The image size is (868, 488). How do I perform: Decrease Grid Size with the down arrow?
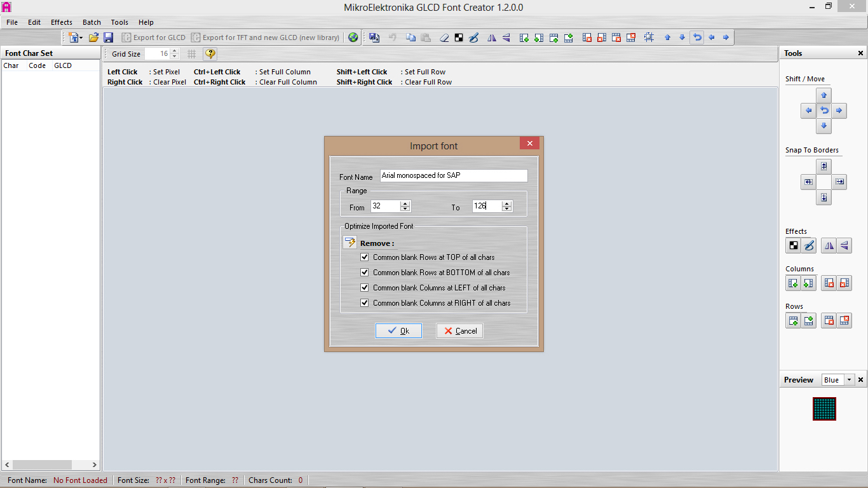(175, 57)
